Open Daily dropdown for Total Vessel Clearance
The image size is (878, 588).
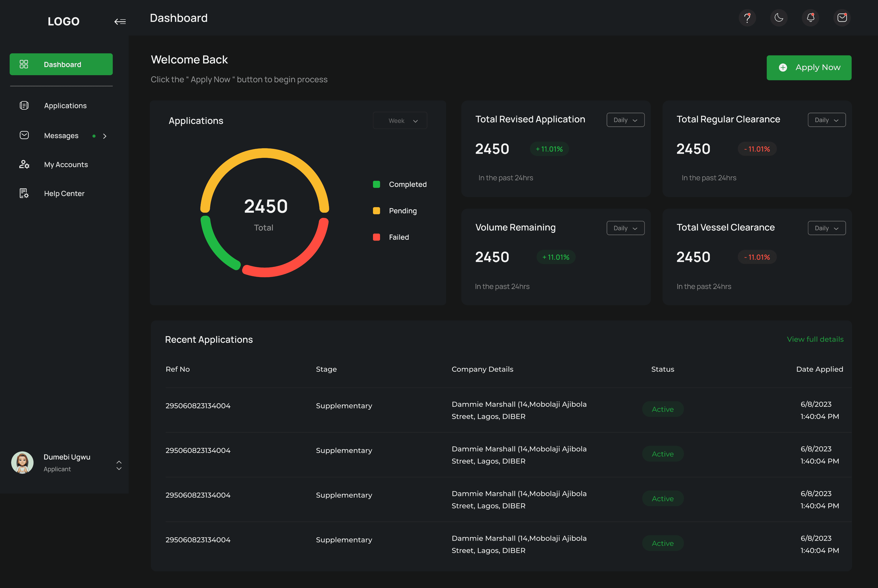pyautogui.click(x=826, y=228)
